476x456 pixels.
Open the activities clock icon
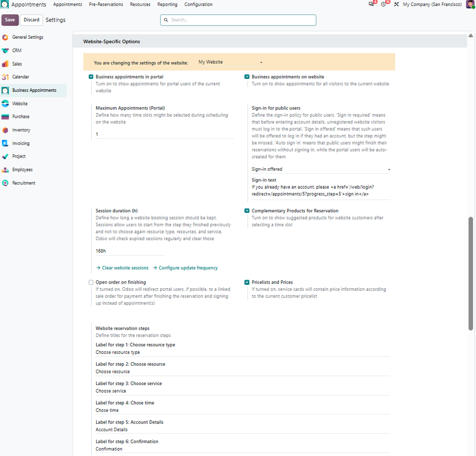[383, 4]
